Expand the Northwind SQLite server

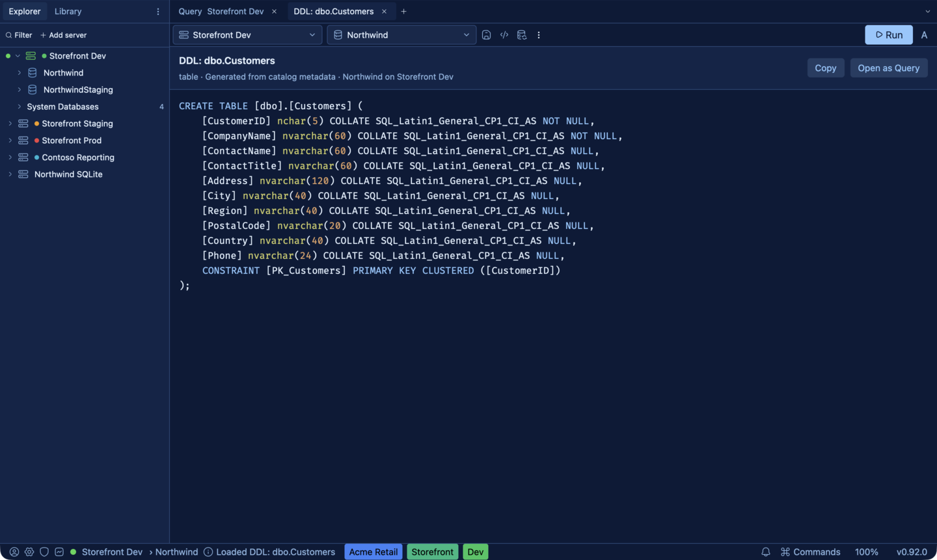(10, 174)
